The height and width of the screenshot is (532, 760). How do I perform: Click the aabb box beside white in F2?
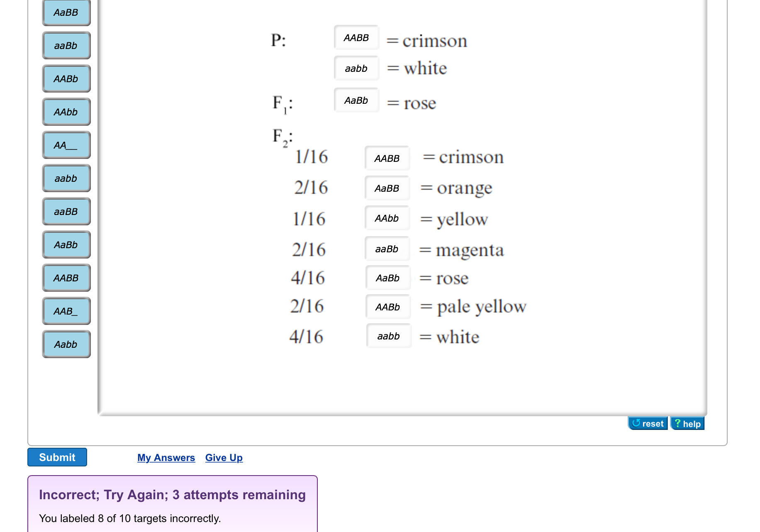click(x=388, y=336)
